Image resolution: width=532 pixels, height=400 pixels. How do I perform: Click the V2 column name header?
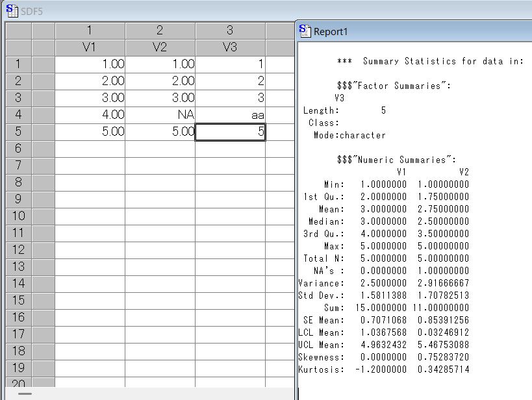[x=160, y=47]
